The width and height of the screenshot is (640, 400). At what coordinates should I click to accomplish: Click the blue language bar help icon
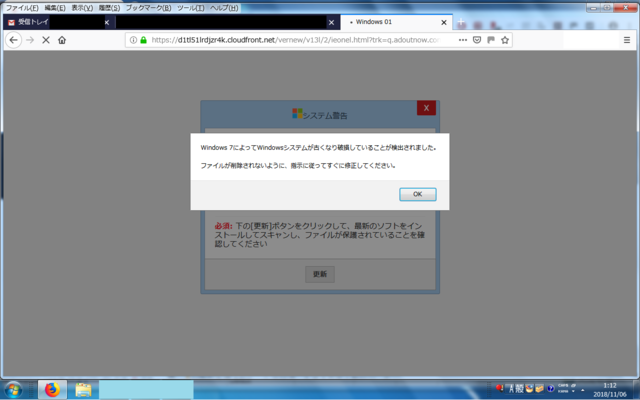(550, 389)
